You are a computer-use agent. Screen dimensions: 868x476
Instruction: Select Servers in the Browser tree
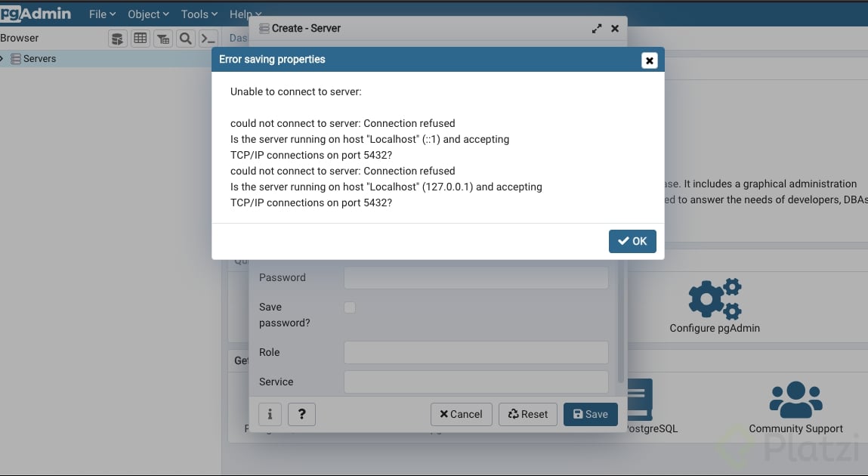(39, 59)
